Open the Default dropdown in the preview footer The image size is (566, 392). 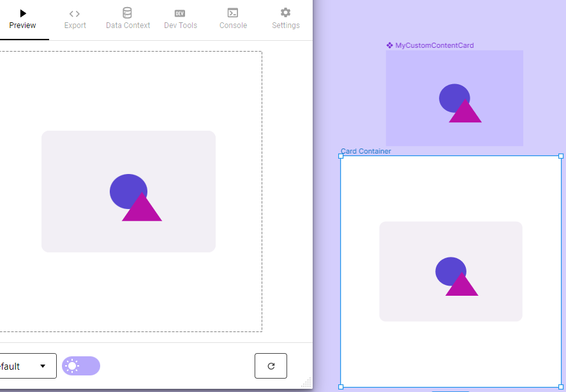(x=26, y=366)
